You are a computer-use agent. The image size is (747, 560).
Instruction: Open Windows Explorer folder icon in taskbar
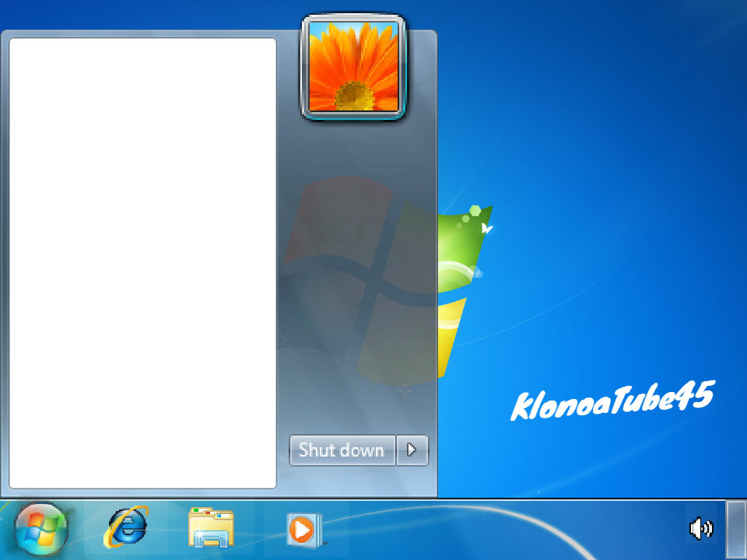coord(211,527)
